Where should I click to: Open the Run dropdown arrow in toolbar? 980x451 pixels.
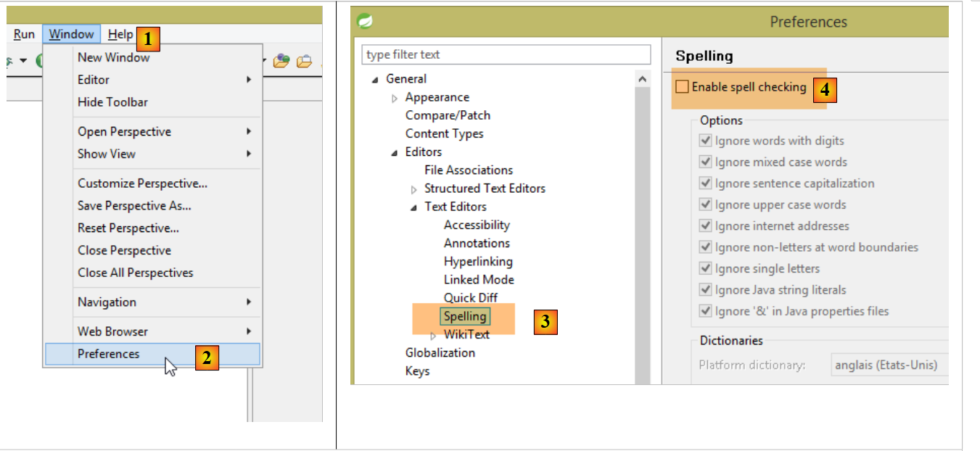[24, 60]
